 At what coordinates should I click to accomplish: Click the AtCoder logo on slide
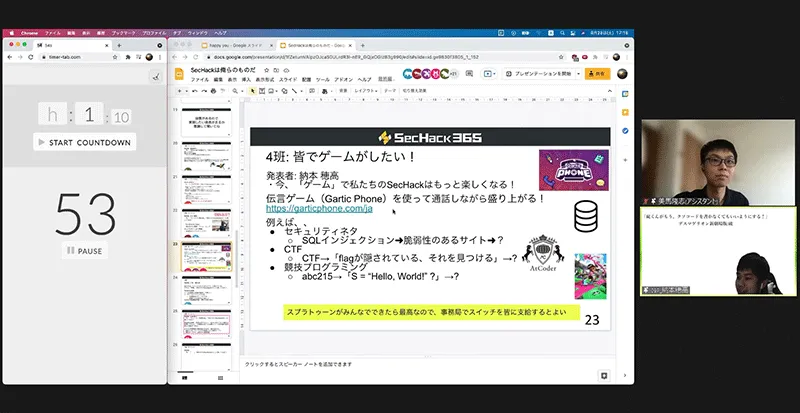click(542, 254)
